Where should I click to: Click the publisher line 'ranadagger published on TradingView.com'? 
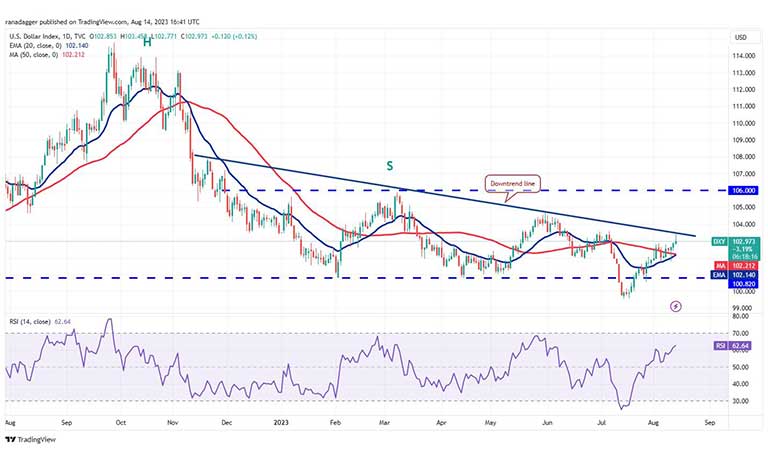click(66, 22)
